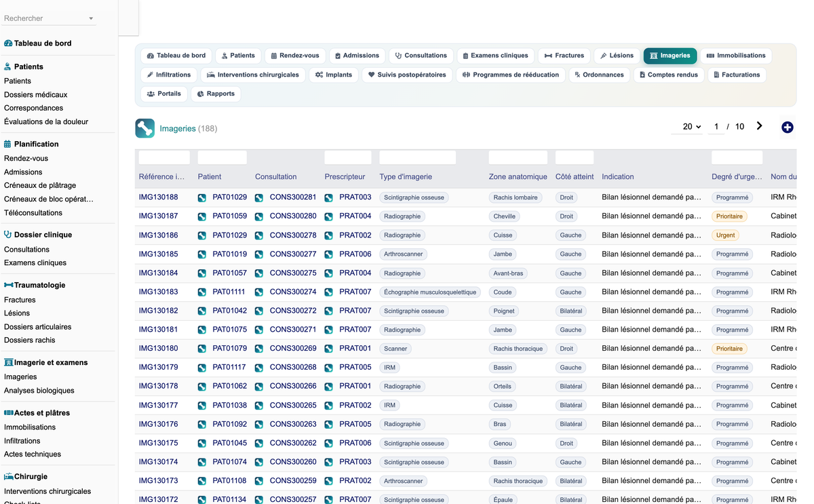The height and width of the screenshot is (504, 814).
Task: Open the Portails tab
Action: pos(163,94)
